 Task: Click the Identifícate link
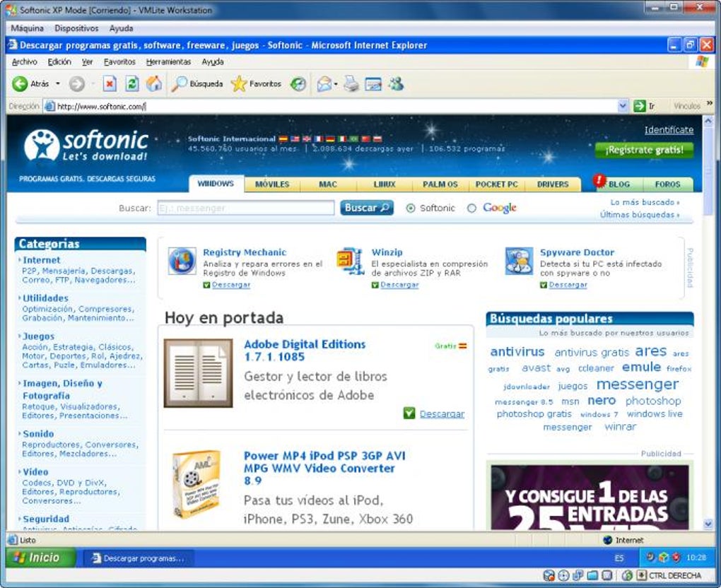[x=669, y=130]
